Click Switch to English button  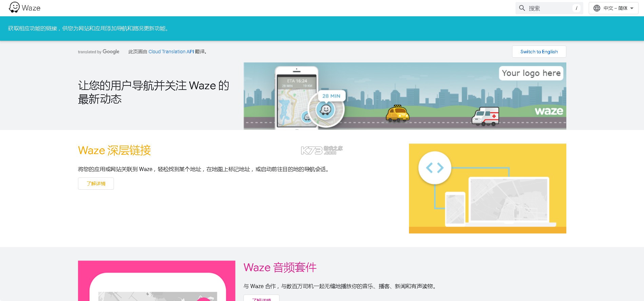pos(539,52)
